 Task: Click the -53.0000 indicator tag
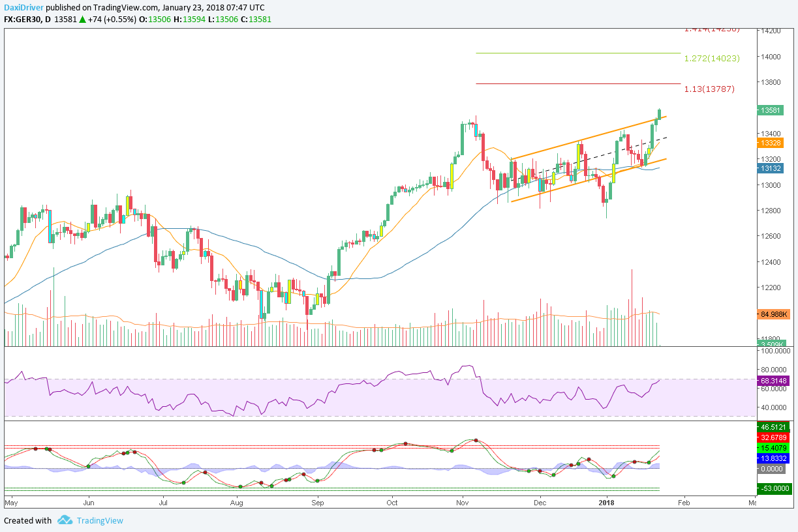[x=773, y=488]
